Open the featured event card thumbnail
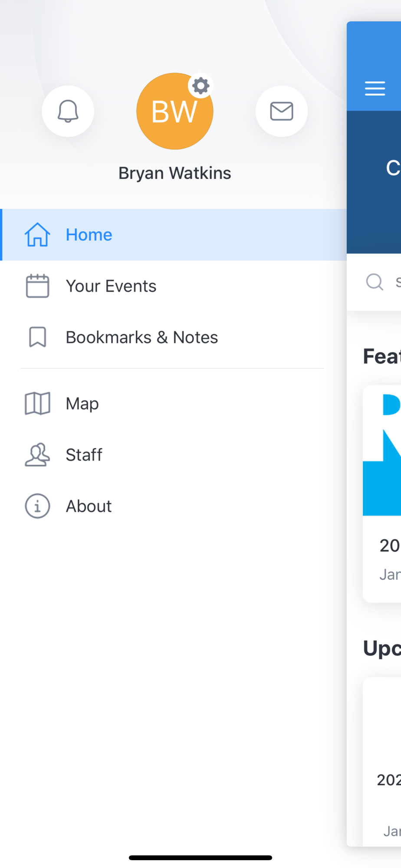Image resolution: width=401 pixels, height=868 pixels. [x=382, y=451]
